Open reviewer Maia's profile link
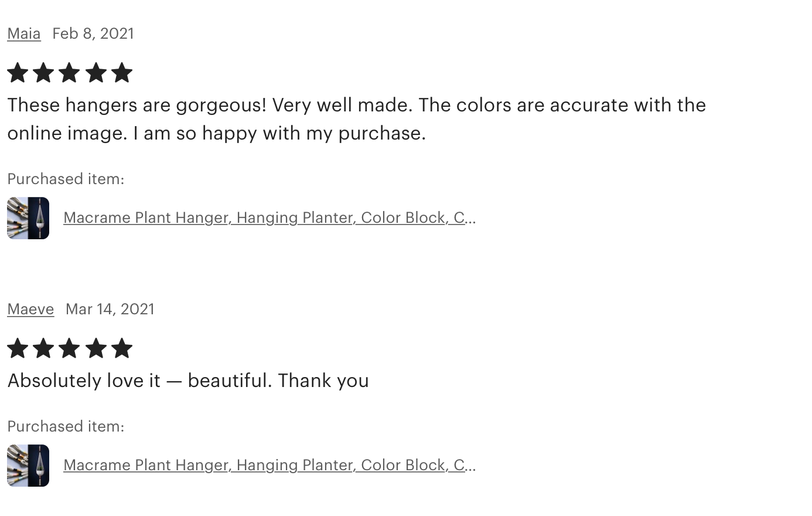 coord(24,34)
